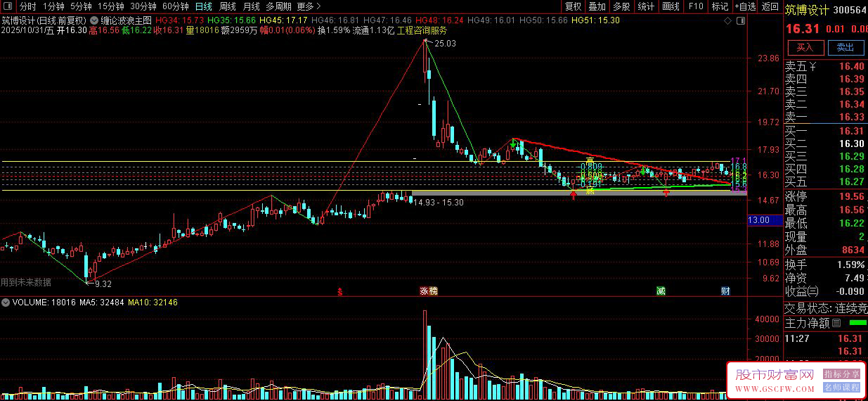Image resolution: width=868 pixels, height=401 pixels.
Task: Click the 指标分享 link in banner
Action: (842, 374)
